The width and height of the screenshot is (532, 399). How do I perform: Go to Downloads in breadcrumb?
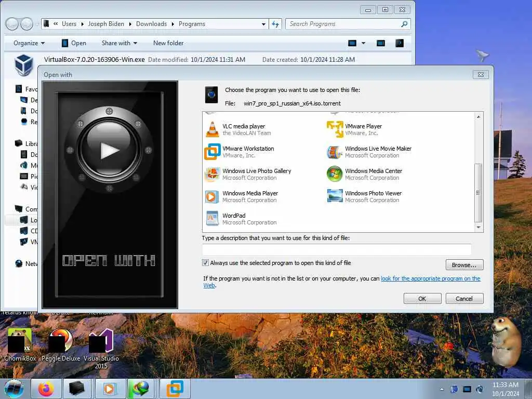coord(151,24)
